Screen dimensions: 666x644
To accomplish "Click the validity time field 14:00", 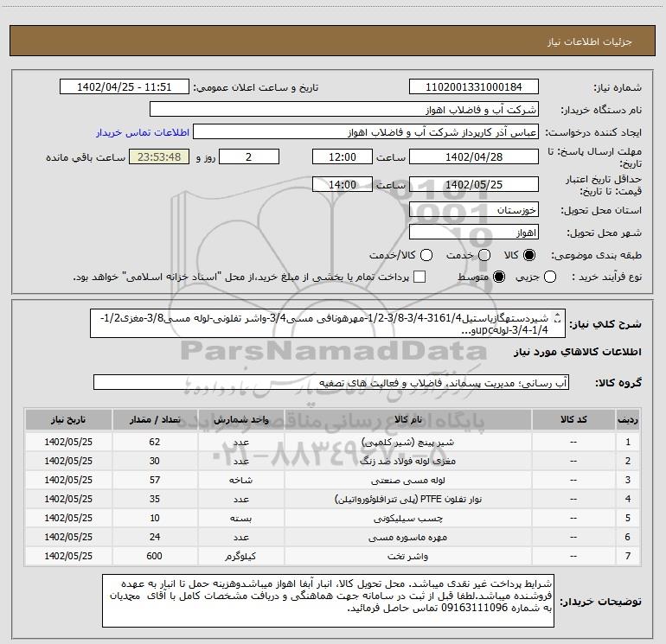I will coord(343,185).
